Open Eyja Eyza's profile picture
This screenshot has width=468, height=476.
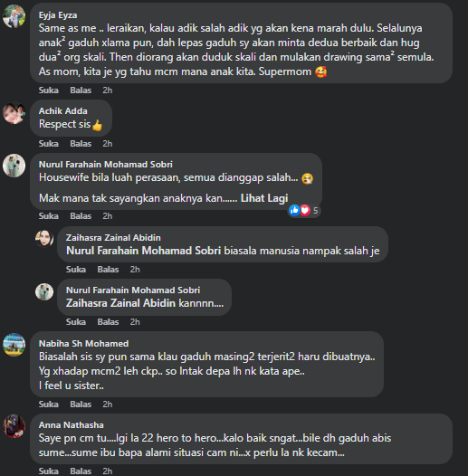click(14, 16)
